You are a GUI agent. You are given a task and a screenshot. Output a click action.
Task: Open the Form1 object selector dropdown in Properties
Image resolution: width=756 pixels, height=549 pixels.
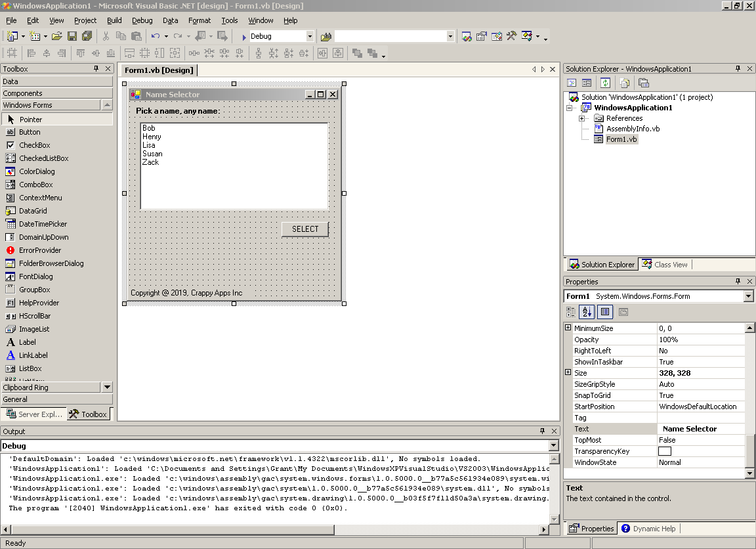748,296
